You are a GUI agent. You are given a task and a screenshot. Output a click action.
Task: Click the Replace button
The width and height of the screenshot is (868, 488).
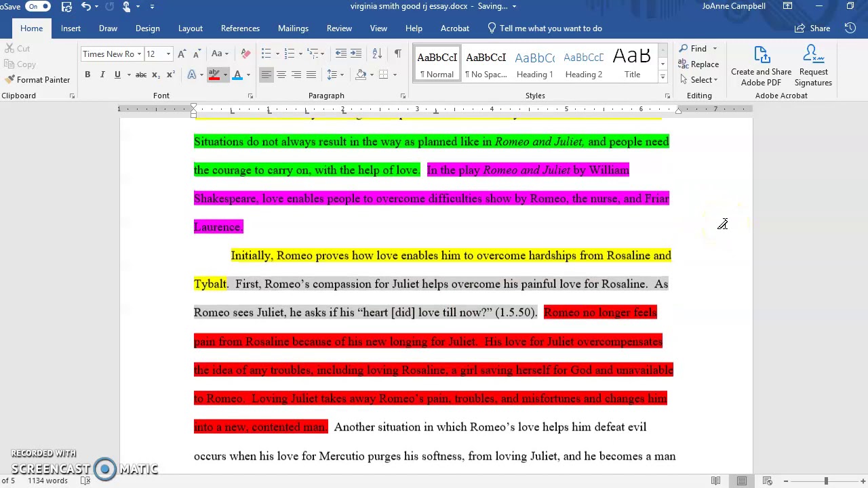click(699, 64)
